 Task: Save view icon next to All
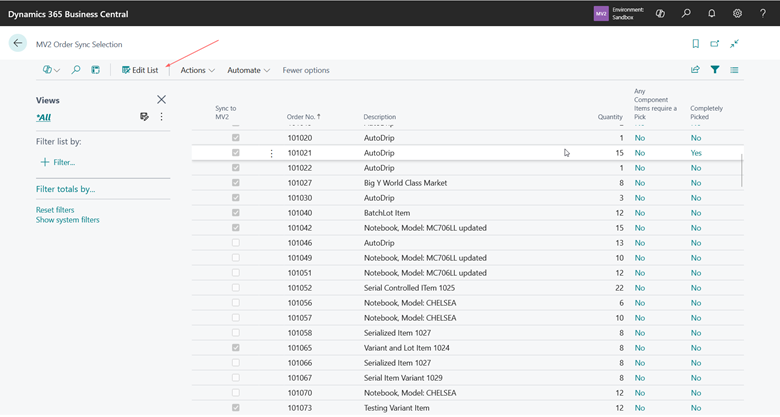pyautogui.click(x=144, y=116)
